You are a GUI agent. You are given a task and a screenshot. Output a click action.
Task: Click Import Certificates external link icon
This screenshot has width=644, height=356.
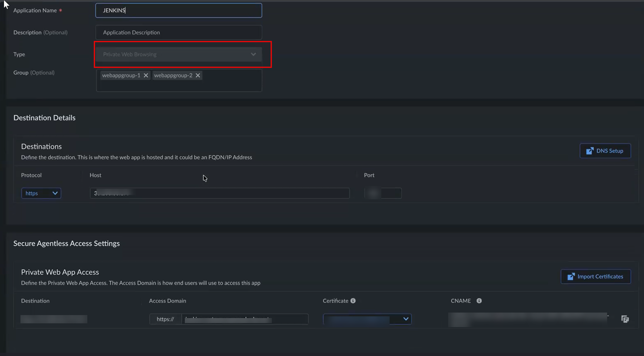click(571, 276)
